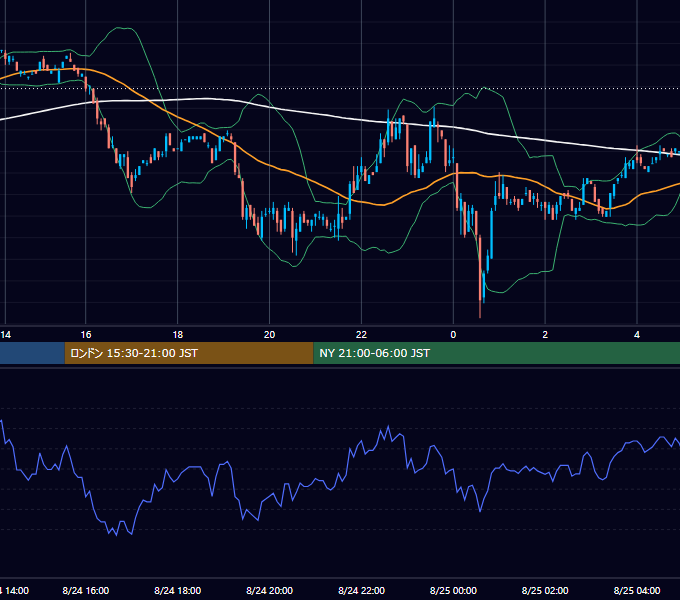Click the 8/24 16:00 timestamp label
The image size is (680, 600).
[86, 590]
